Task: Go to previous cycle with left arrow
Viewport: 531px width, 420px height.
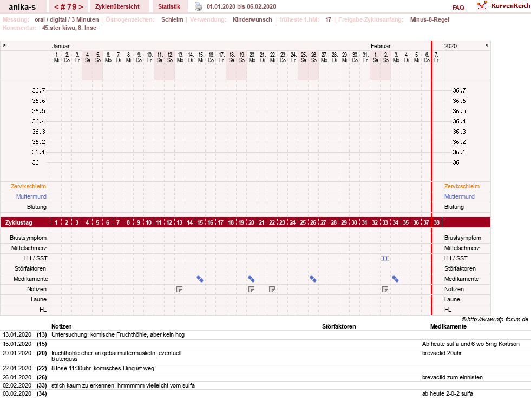Action: click(56, 7)
